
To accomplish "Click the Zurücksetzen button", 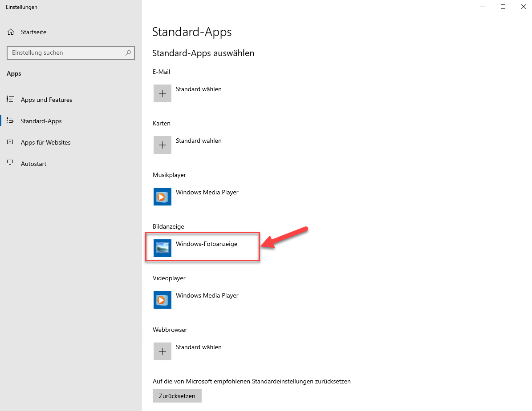I will [x=177, y=396].
